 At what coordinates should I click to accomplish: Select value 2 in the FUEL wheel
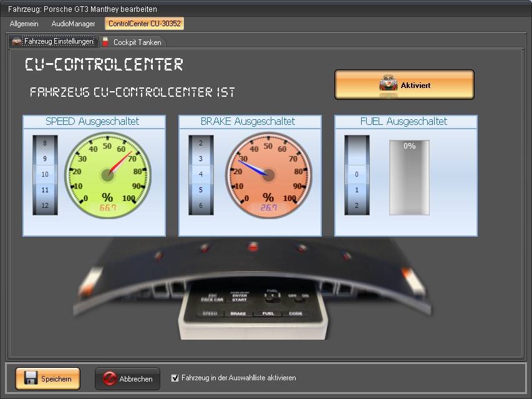[357, 205]
